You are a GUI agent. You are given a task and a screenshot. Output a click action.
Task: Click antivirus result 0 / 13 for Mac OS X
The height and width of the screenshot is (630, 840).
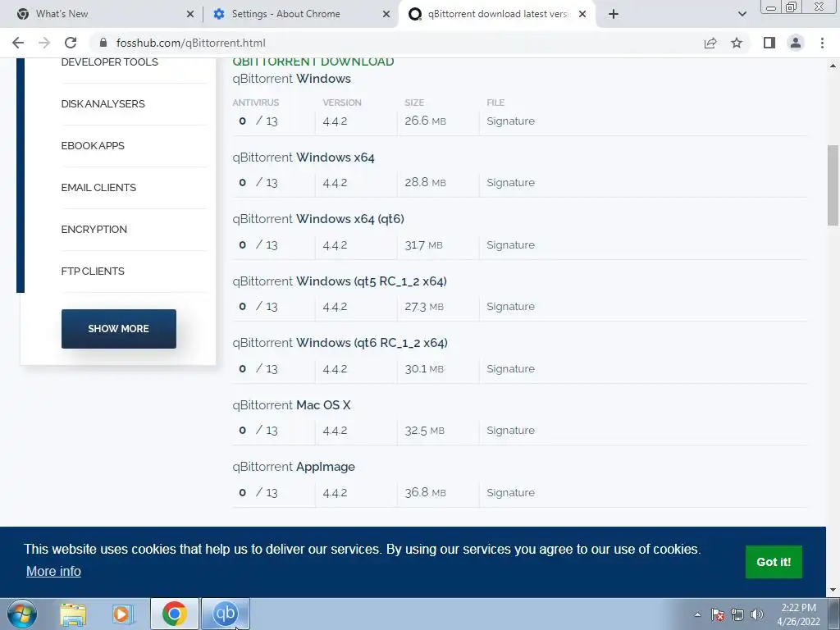coord(258,430)
